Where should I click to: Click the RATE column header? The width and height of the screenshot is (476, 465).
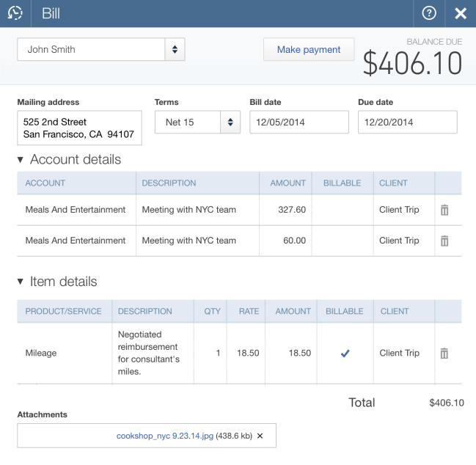246,311
